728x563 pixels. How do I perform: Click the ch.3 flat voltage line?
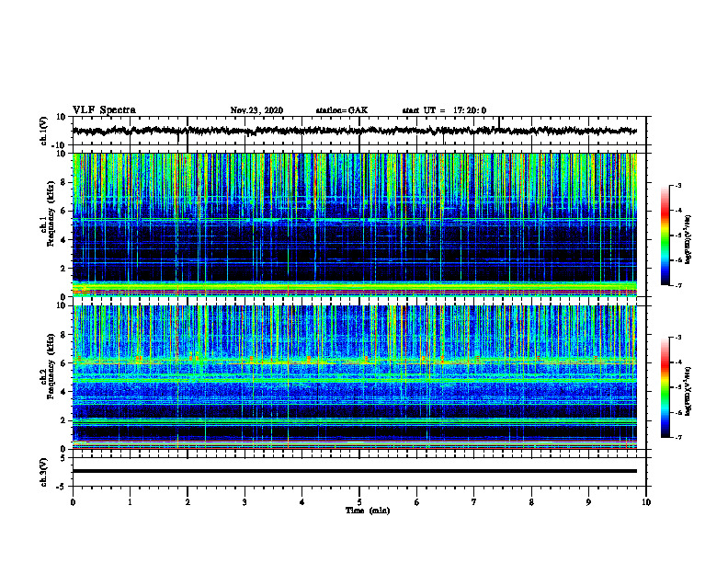coord(354,471)
